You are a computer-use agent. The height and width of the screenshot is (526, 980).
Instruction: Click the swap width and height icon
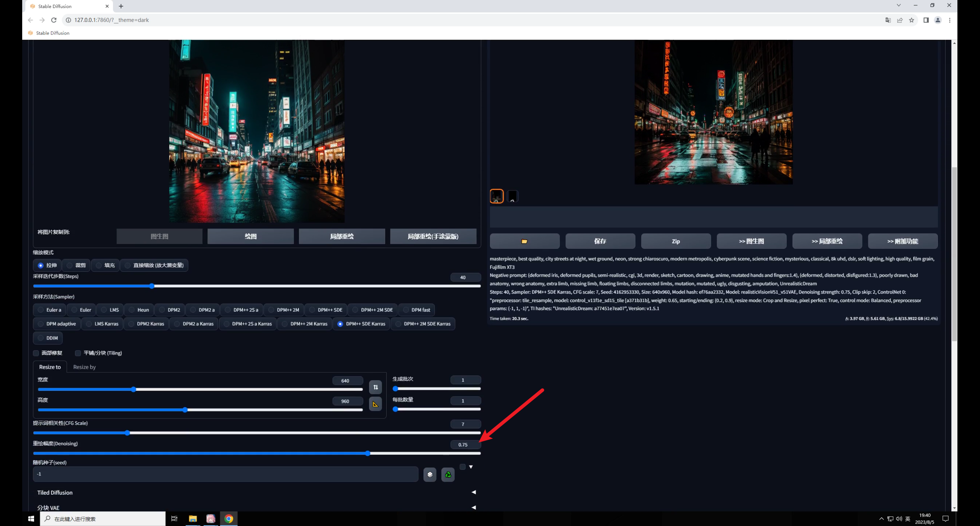coord(375,387)
